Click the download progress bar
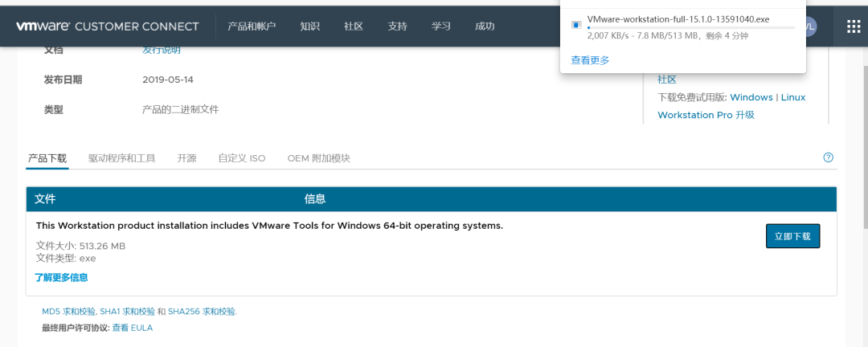The image size is (868, 347). click(691, 27)
